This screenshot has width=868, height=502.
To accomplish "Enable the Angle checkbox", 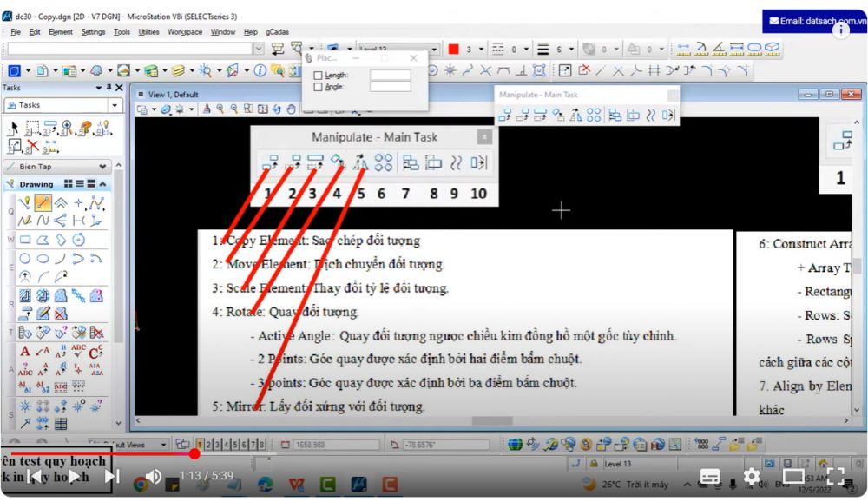I will (318, 87).
